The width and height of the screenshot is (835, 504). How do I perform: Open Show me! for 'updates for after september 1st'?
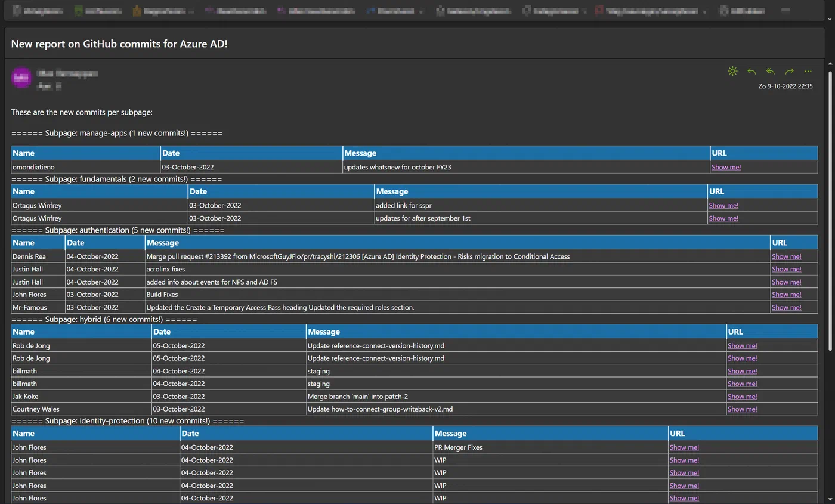point(723,218)
